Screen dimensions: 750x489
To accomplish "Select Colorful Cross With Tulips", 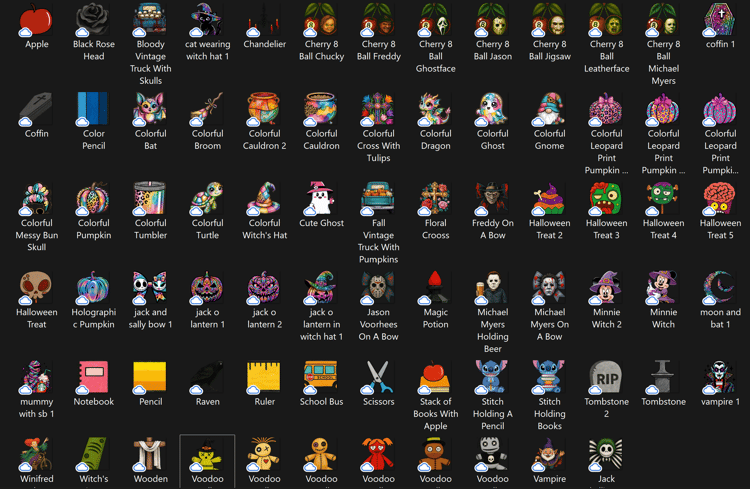I will point(378,109).
